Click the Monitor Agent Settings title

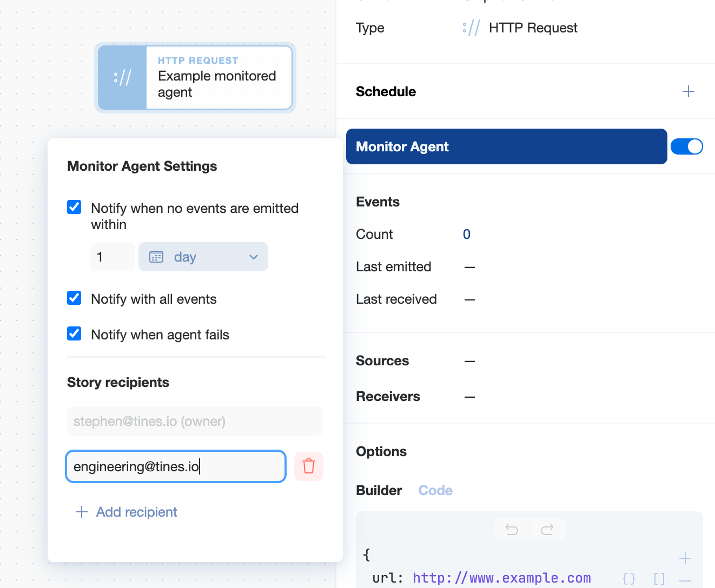tap(142, 166)
